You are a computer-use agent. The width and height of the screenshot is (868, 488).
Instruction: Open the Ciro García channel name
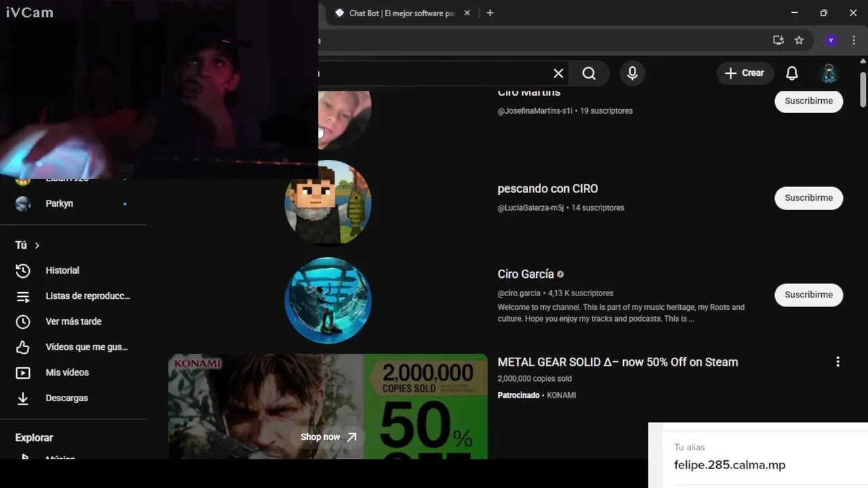(x=526, y=274)
